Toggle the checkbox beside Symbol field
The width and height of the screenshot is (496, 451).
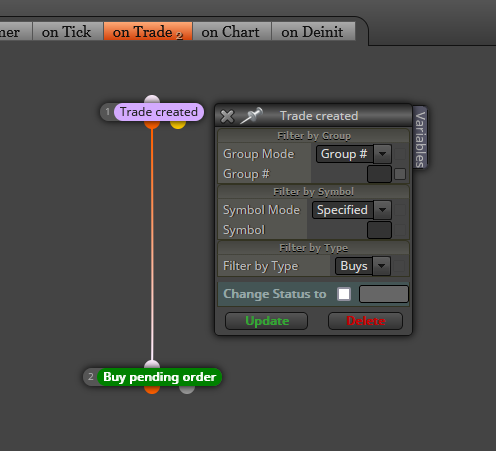tap(400, 230)
